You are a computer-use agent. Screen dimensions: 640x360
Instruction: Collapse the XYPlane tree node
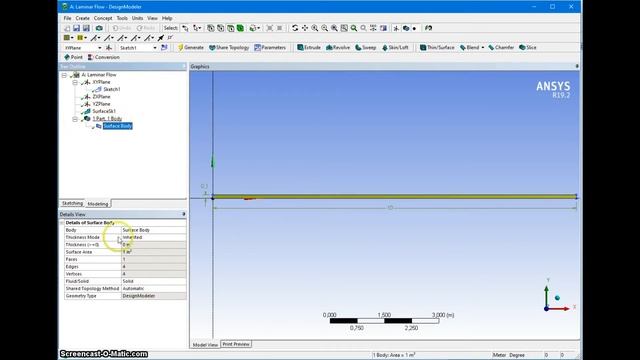tap(75, 82)
